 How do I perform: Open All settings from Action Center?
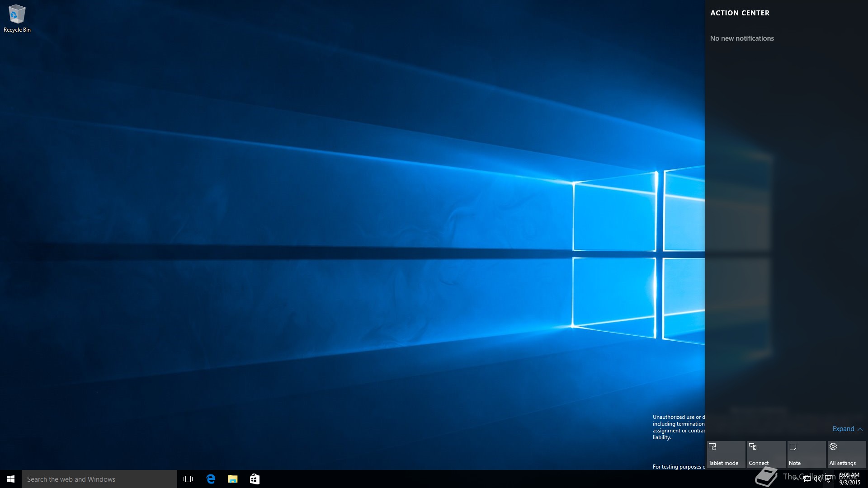tap(847, 455)
